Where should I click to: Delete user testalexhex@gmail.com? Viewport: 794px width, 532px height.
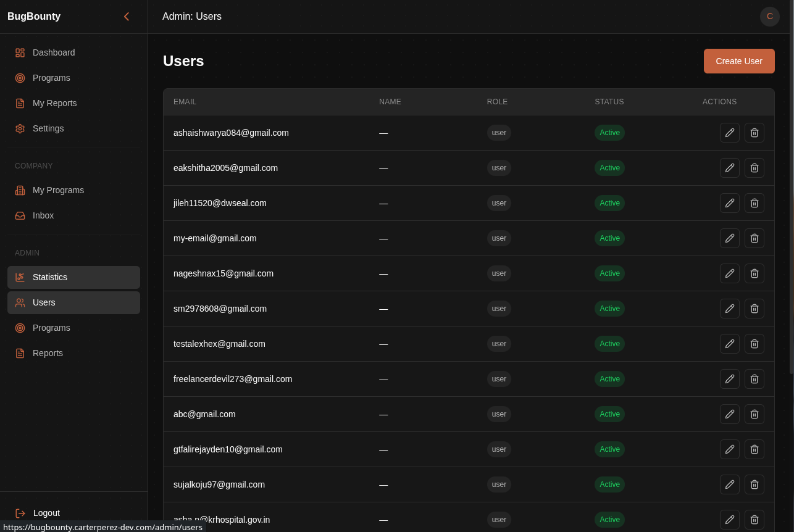754,344
